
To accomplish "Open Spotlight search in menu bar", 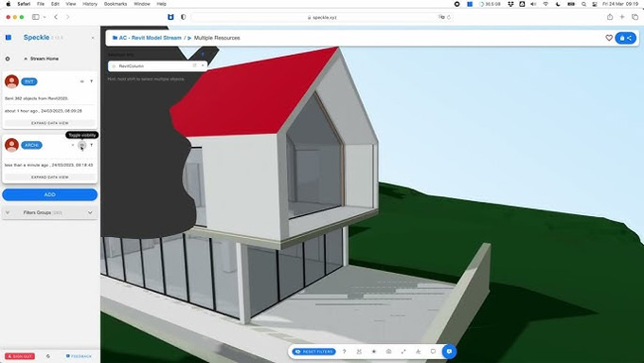I will click(583, 4).
